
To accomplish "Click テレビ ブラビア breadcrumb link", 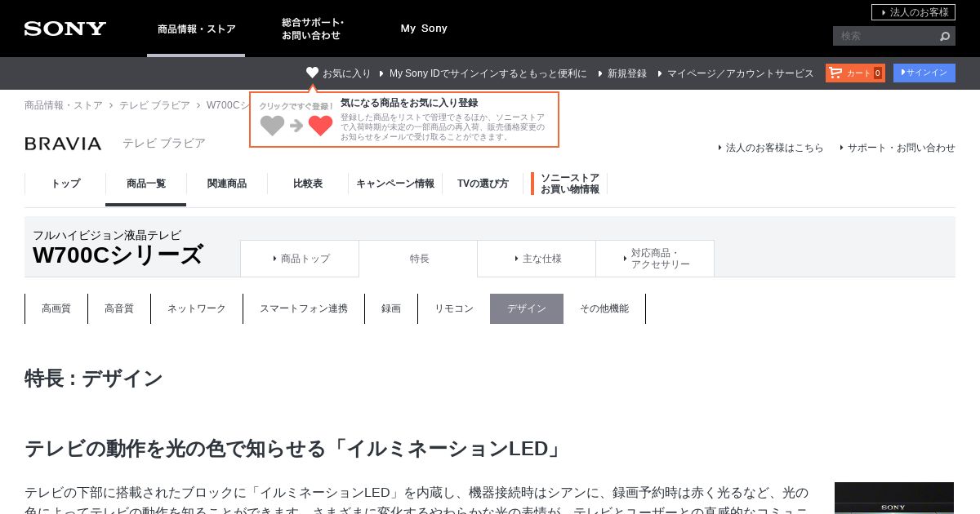I will pyautogui.click(x=154, y=105).
